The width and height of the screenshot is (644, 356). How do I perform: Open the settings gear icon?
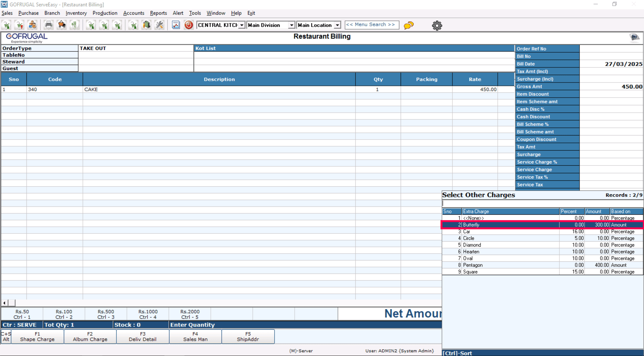click(437, 26)
